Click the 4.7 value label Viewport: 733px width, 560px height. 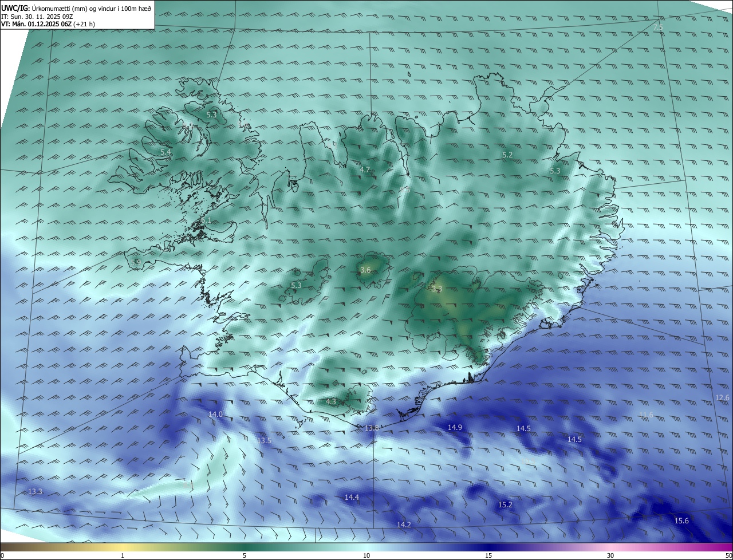365,170
